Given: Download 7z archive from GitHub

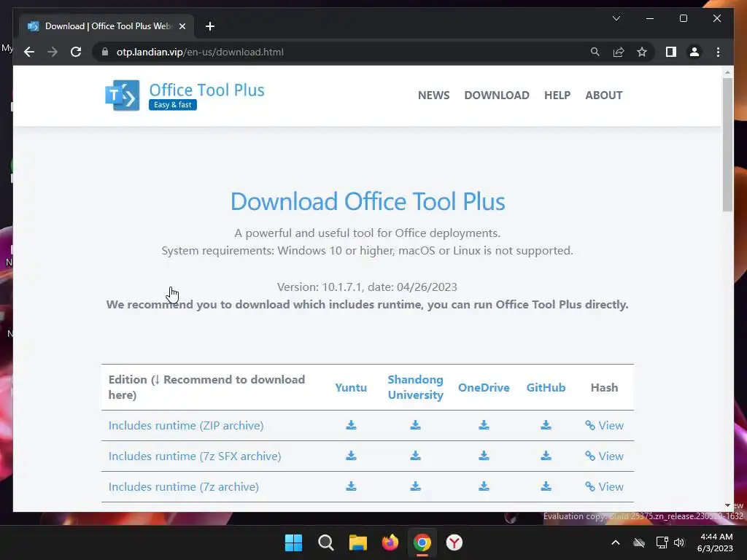Looking at the screenshot, I should click(546, 486).
